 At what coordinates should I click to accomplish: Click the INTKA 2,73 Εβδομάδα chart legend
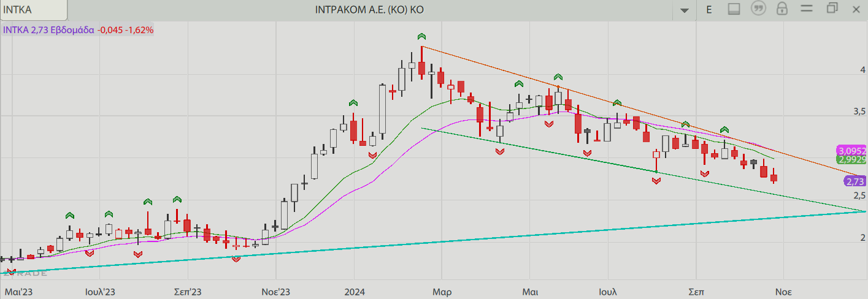[49, 29]
